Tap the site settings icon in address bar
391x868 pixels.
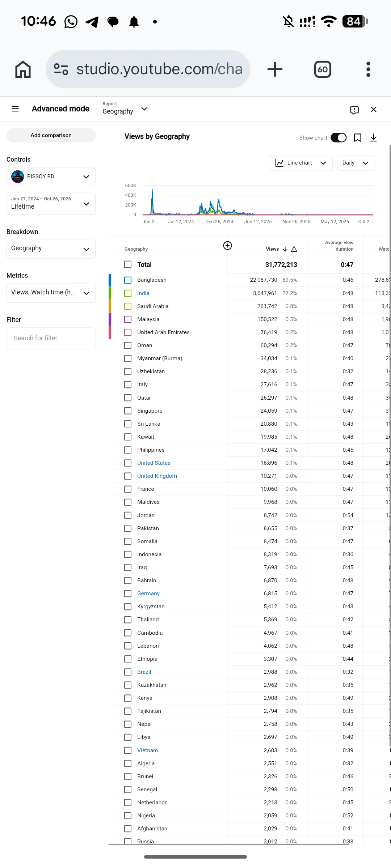[61, 69]
